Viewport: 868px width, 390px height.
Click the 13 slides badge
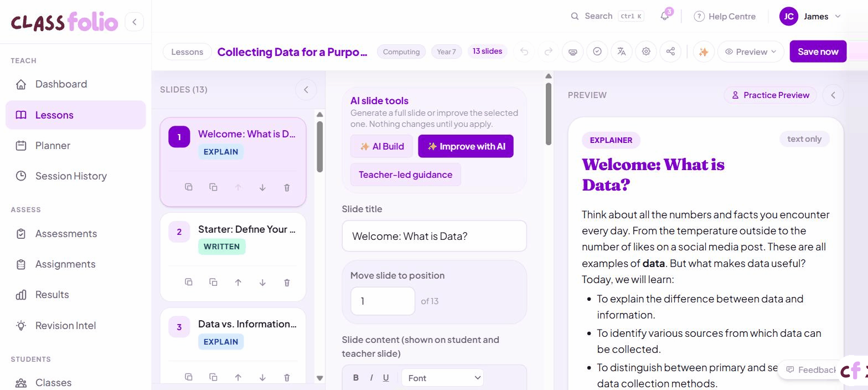click(487, 51)
